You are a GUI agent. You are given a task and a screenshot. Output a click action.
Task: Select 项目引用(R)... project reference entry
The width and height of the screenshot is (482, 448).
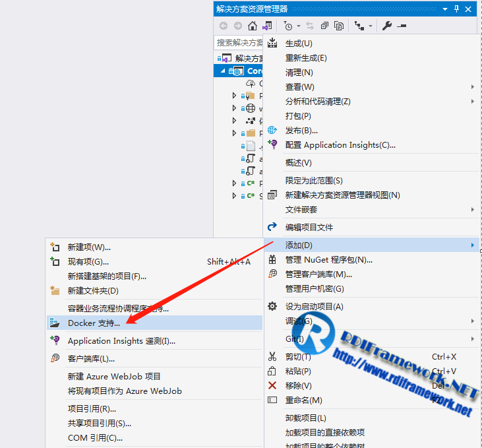(x=154, y=408)
